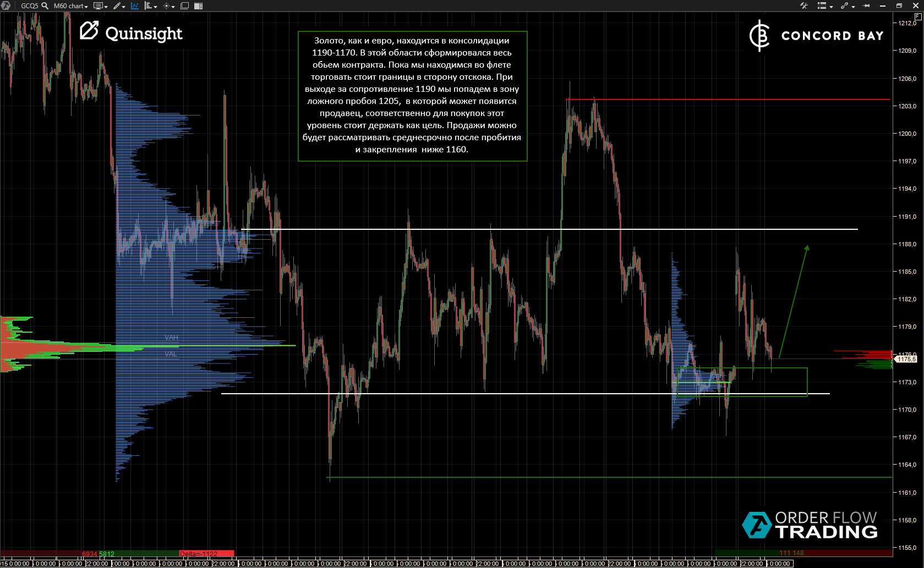Click the 1188,0 price scale label

pos(907,244)
